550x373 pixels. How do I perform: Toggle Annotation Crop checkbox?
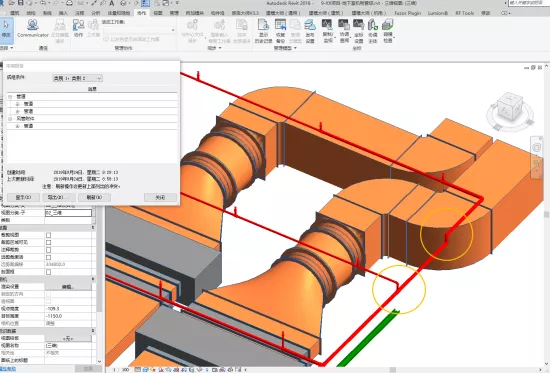coord(48,250)
